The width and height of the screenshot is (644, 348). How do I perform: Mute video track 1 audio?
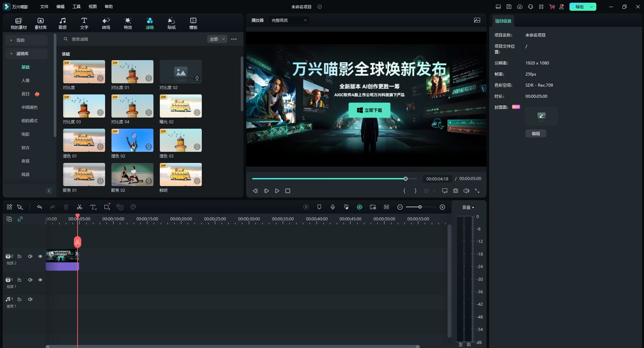click(30, 280)
